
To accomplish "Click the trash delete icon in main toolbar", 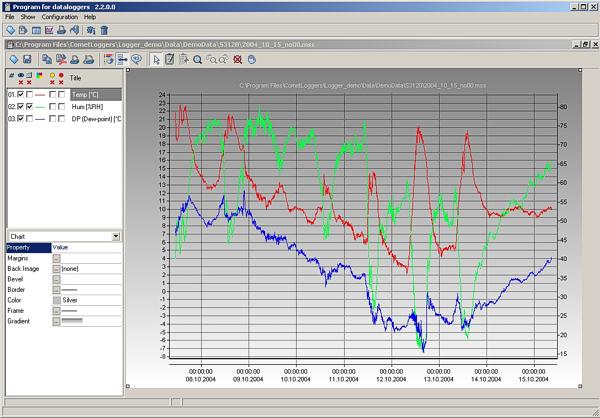I will (104, 30).
